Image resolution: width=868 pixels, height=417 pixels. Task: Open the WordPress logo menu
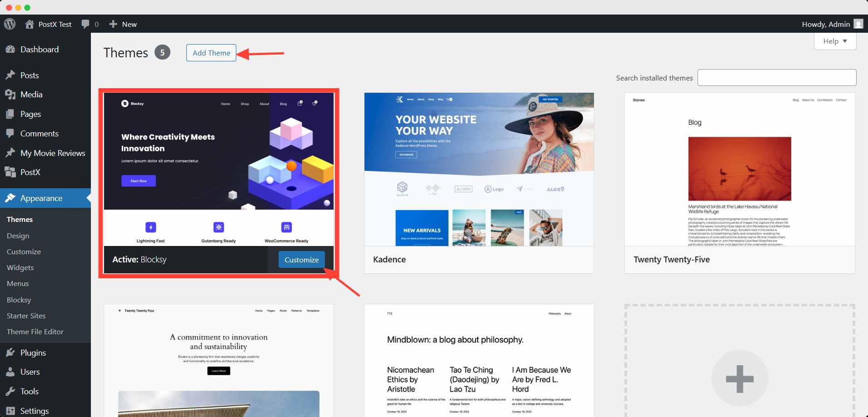[x=10, y=24]
